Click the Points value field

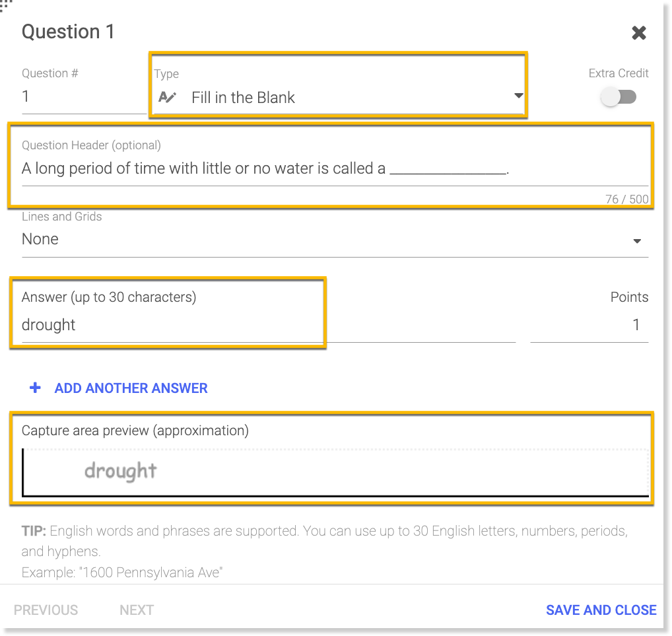coord(589,325)
